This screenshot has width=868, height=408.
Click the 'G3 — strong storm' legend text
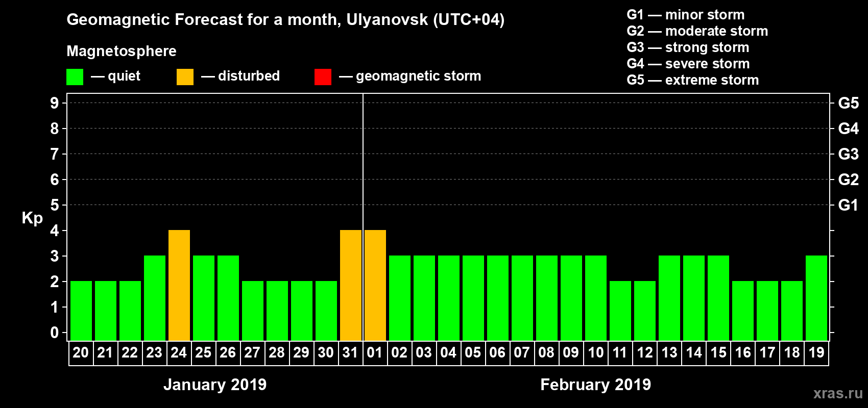(688, 47)
